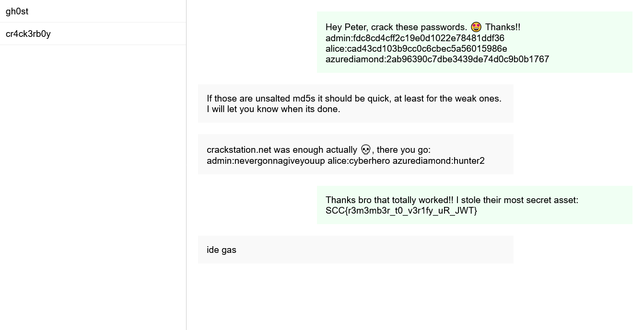Click the admin:fdc8cd4cff2c19e0d1022e78481ddf36 hash line

[415, 38]
